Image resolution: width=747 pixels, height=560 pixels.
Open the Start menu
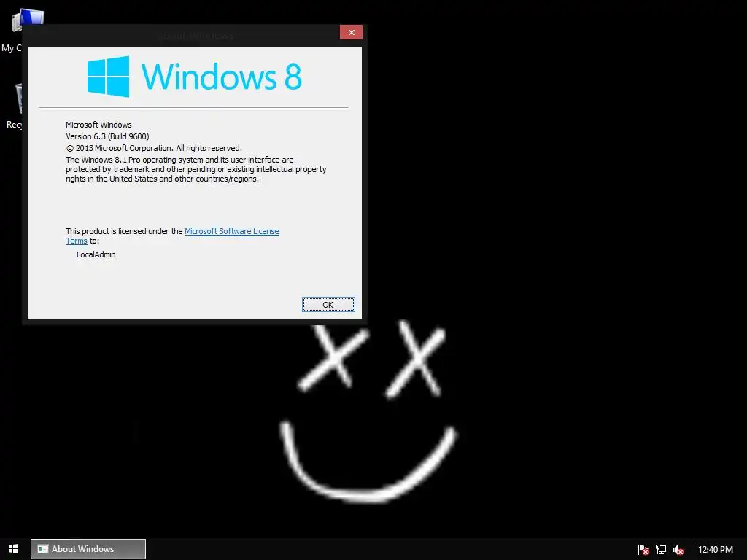pos(13,549)
